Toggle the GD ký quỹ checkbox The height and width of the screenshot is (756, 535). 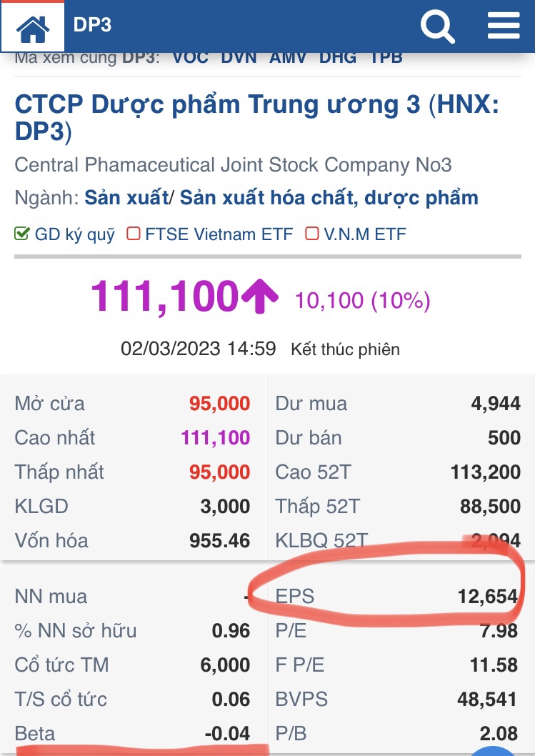(x=22, y=234)
